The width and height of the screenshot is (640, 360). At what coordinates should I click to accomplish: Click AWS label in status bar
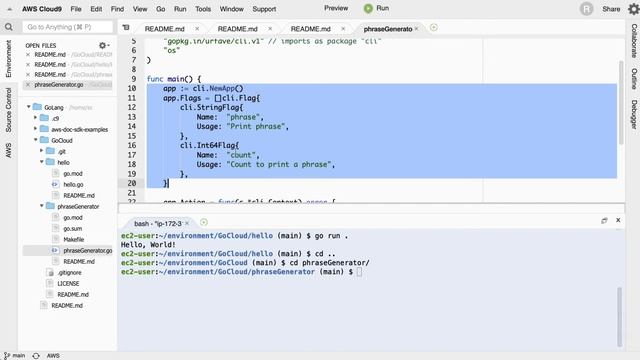[53, 356]
